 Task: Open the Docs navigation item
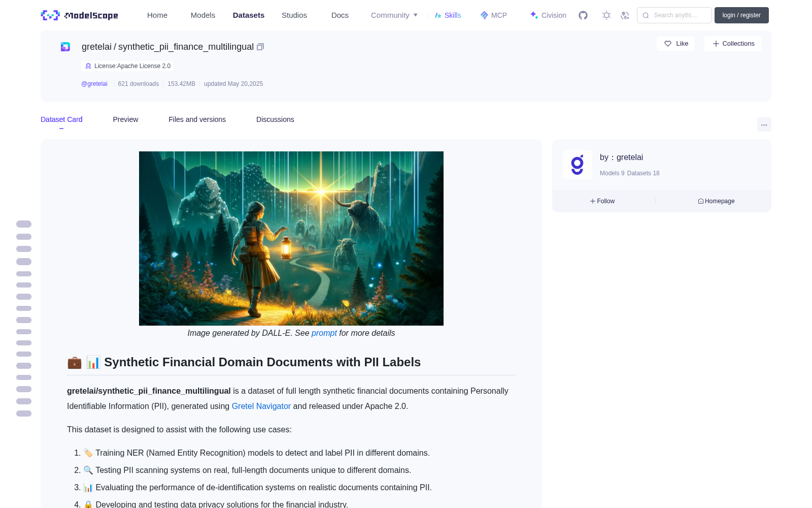340,15
